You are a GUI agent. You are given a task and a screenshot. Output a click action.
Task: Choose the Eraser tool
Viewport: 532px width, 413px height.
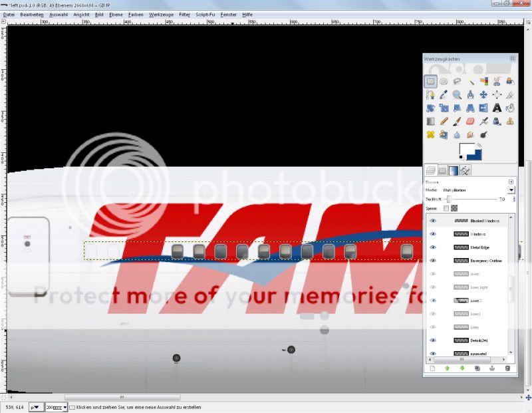coord(470,122)
